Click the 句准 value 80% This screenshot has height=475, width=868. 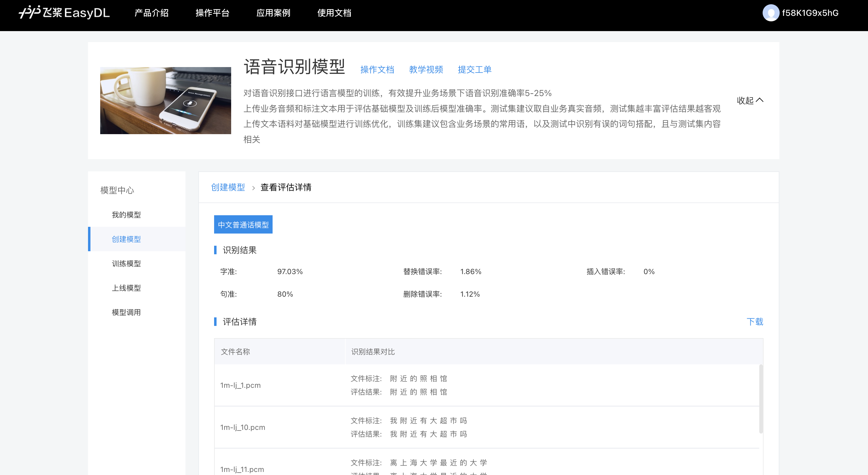pos(285,294)
